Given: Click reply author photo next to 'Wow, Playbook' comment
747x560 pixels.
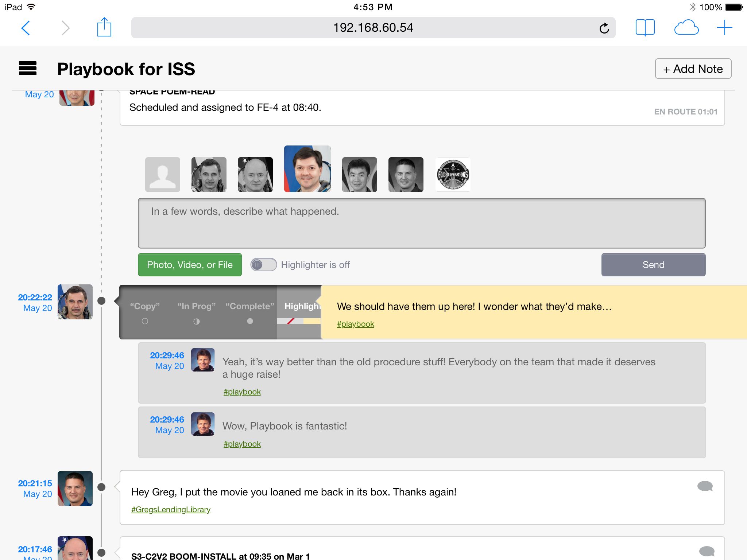Looking at the screenshot, I should click(x=203, y=424).
